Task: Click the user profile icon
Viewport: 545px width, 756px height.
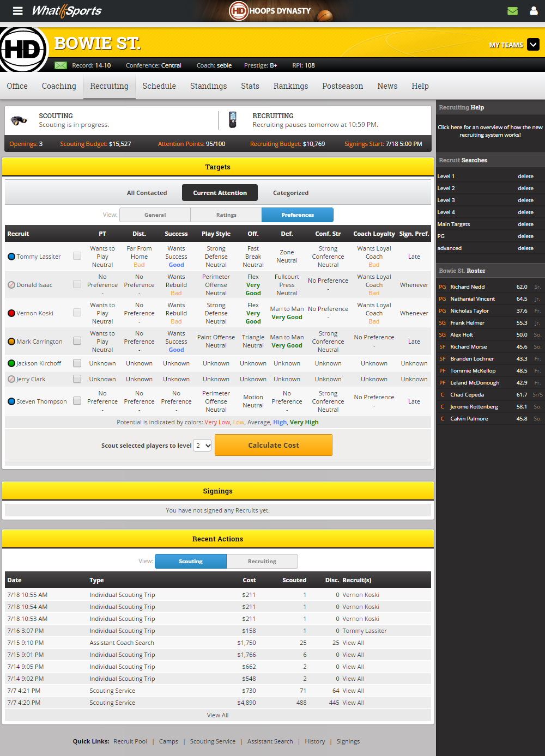Action: point(534,11)
